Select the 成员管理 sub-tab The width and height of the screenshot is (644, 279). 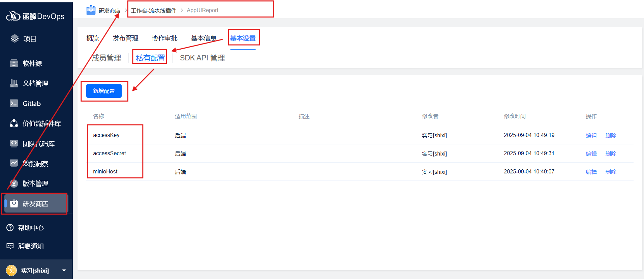(106, 58)
